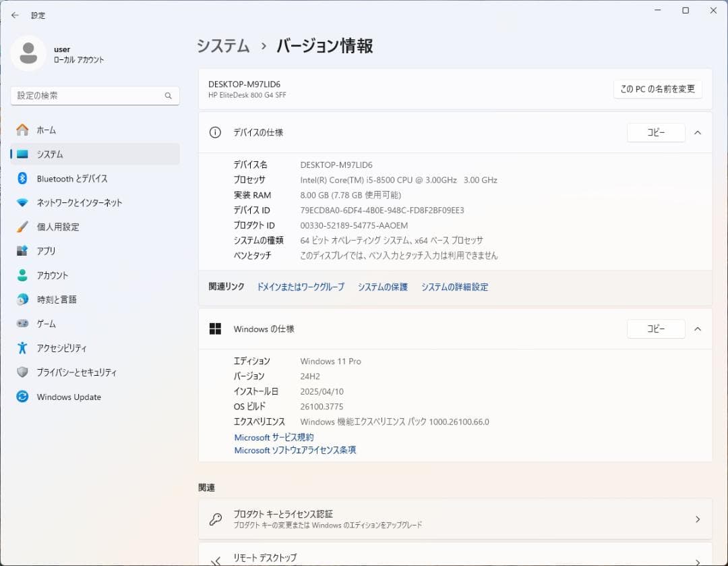Image resolution: width=728 pixels, height=566 pixels.
Task: Open Windows Update from the sidebar
Action: (61, 397)
